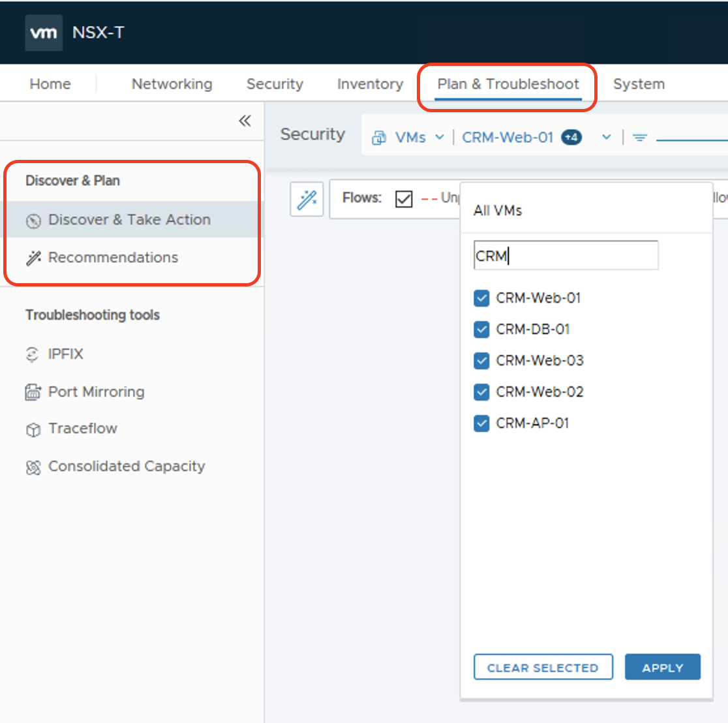
Task: Click the Consolidated Capacity icon
Action: [33, 467]
